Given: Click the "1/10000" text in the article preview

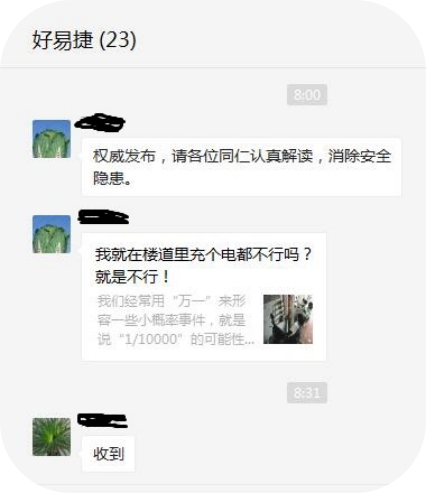Looking at the screenshot, I should click(x=150, y=339).
